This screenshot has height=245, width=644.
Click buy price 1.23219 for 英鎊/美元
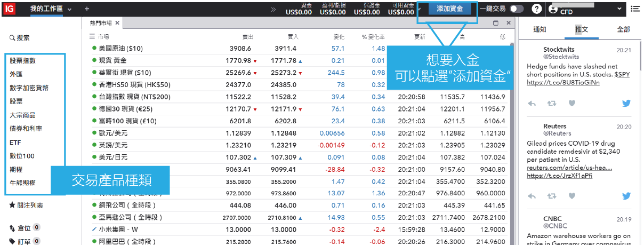click(284, 145)
